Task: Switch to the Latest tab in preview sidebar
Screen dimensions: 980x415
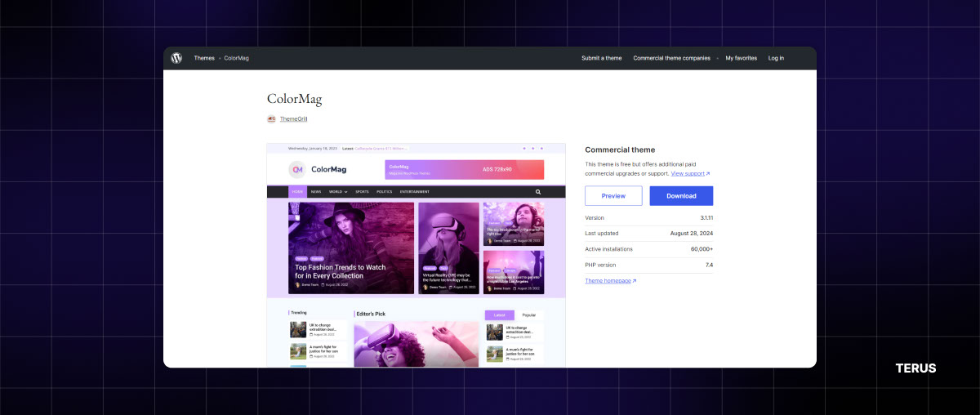Action: coord(499,315)
